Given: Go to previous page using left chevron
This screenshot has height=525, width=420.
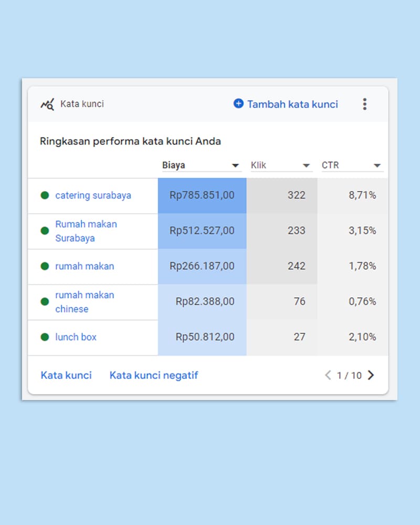Looking at the screenshot, I should pos(328,375).
